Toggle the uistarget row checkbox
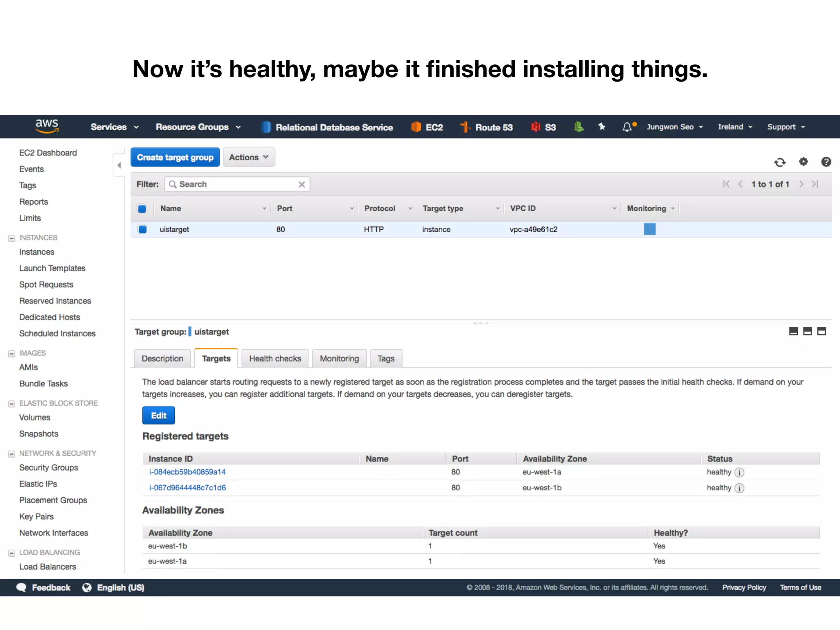Viewport: 840px width, 630px height. click(x=142, y=229)
